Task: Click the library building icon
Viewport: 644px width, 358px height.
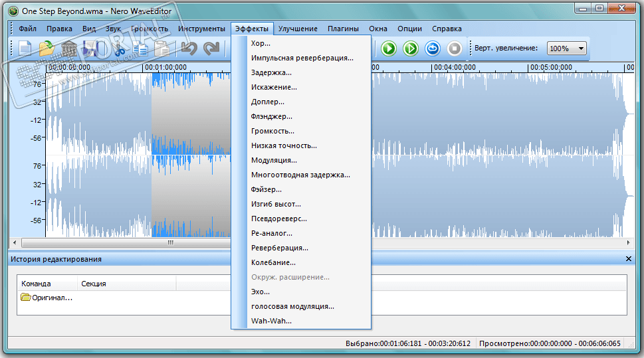Action: click(x=69, y=48)
